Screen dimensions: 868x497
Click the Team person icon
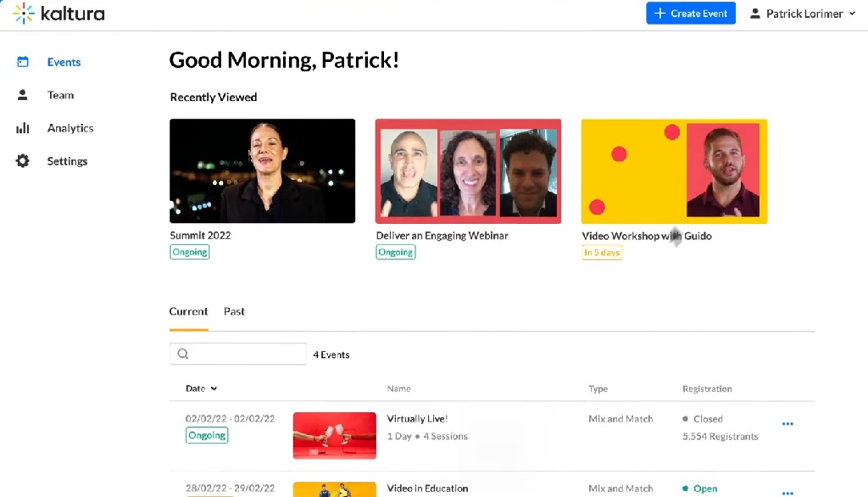click(23, 95)
